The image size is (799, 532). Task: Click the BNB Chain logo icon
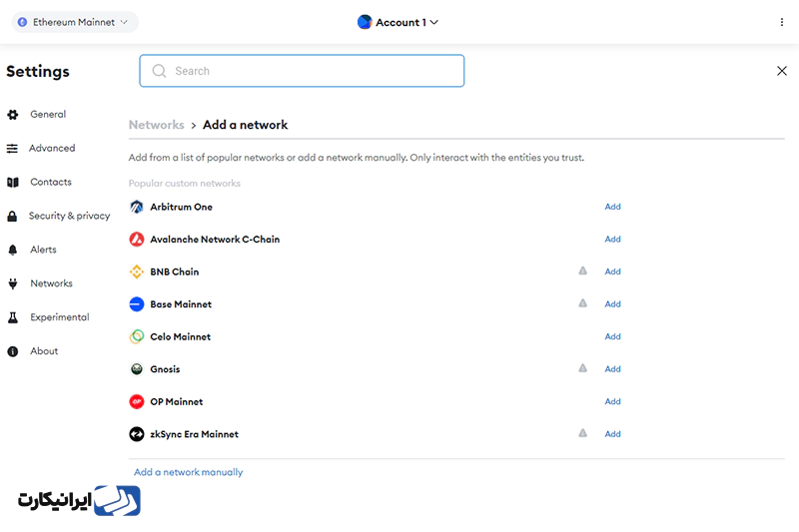137,271
